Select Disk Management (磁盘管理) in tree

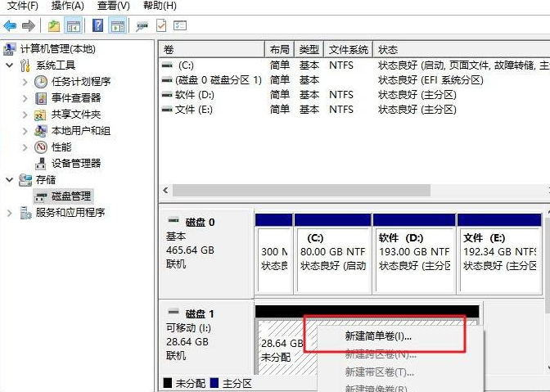(x=71, y=196)
